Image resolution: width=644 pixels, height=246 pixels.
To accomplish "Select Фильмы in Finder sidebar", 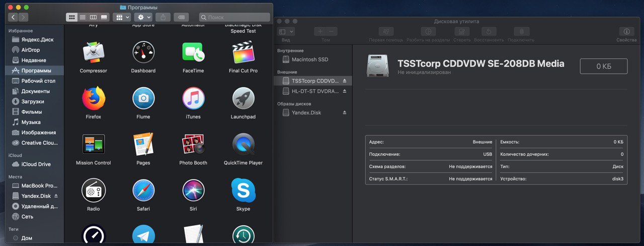I will tap(35, 112).
